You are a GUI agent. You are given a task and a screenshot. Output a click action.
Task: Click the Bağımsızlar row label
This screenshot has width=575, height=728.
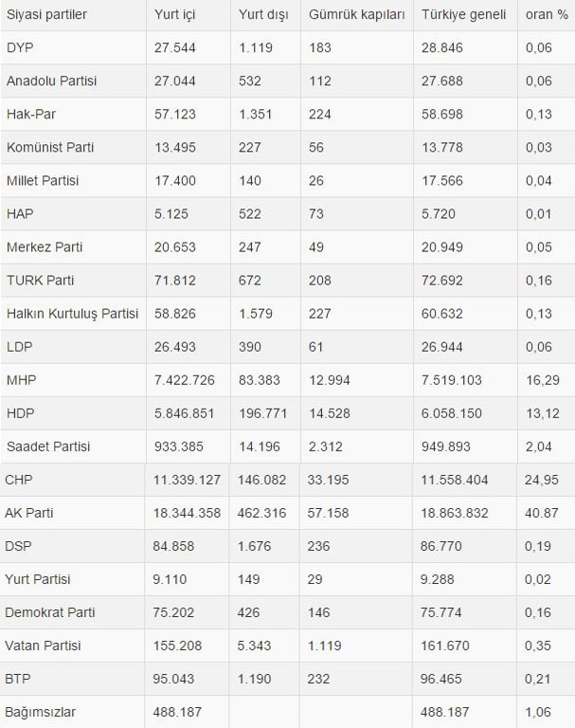click(x=40, y=712)
